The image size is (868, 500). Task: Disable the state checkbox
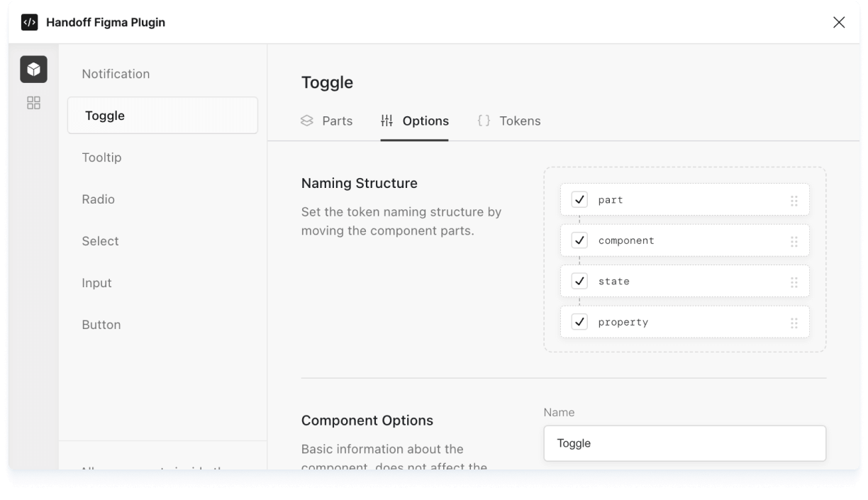click(579, 282)
